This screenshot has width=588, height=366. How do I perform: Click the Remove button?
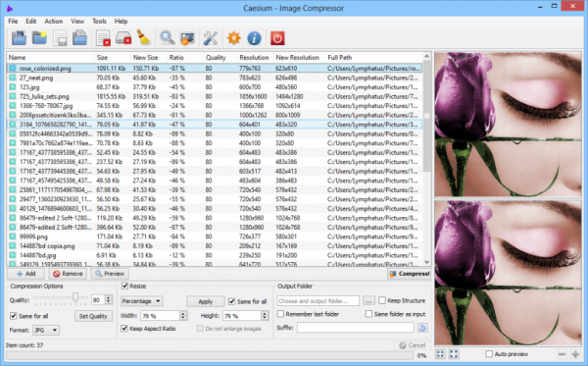pyautogui.click(x=68, y=274)
